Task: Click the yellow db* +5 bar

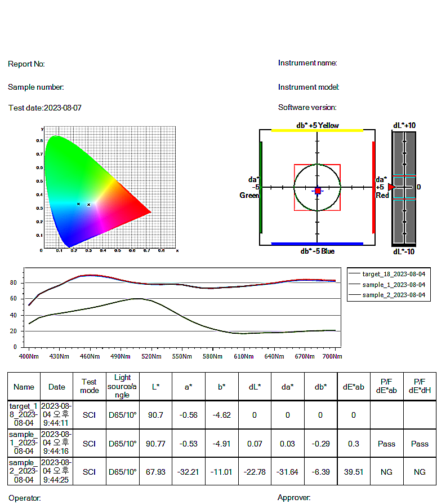Action: 317,130
